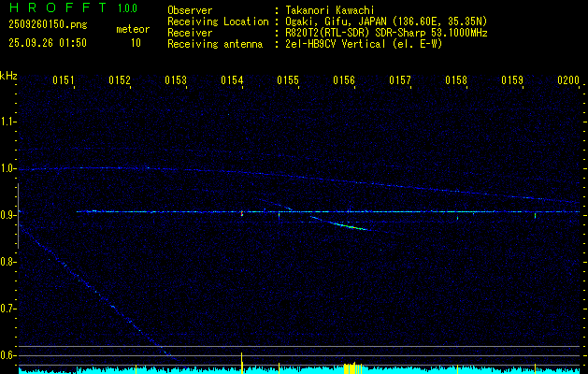Image resolution: width=588 pixels, height=374 pixels.
Task: Click the file name 2509260150.png
Action: tap(48, 24)
